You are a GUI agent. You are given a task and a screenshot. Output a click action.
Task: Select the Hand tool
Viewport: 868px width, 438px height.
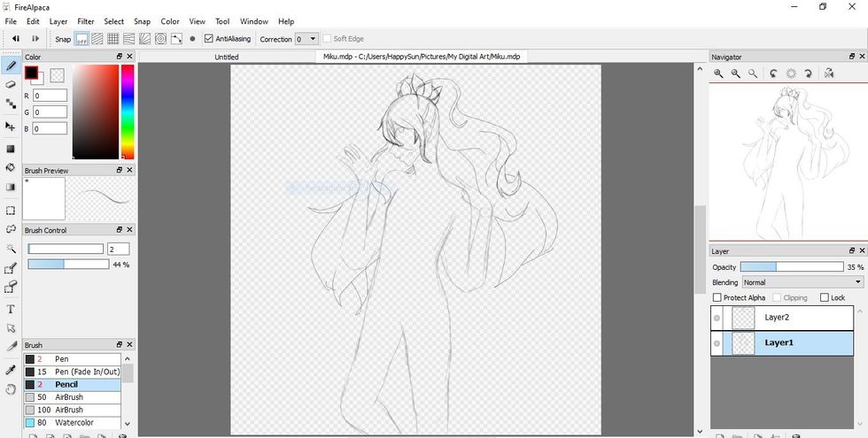click(x=11, y=389)
